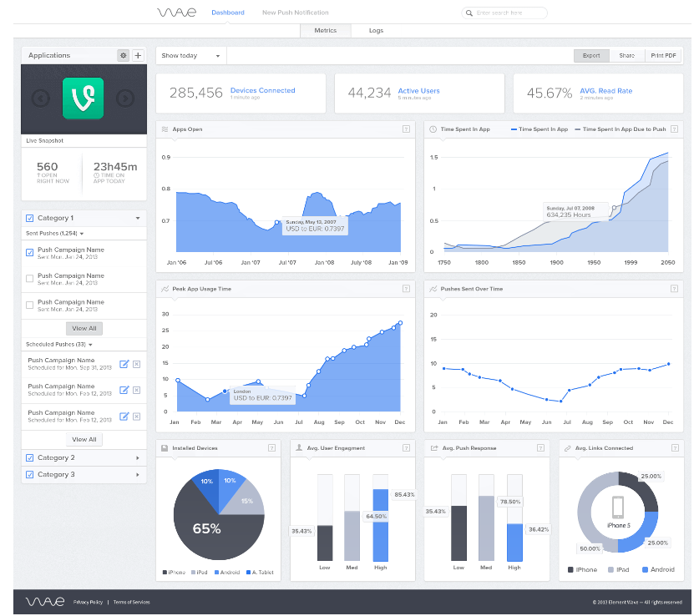Open help icon on Avg. Push Response
Image resolution: width=699 pixels, height=616 pixels.
[541, 447]
